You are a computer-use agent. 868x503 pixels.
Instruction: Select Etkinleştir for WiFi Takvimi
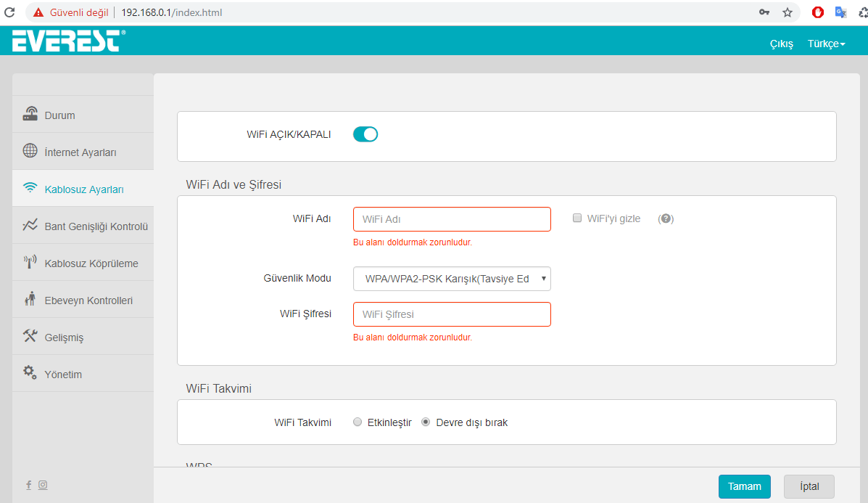point(357,422)
